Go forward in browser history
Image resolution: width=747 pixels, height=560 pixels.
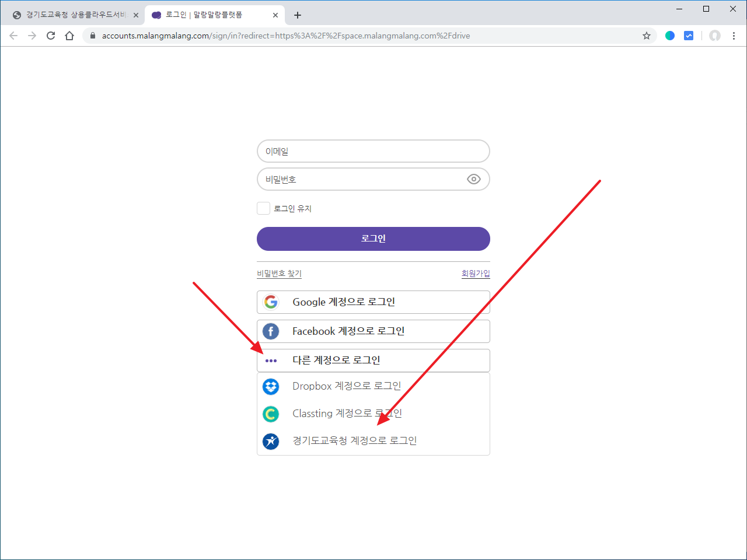coord(32,36)
